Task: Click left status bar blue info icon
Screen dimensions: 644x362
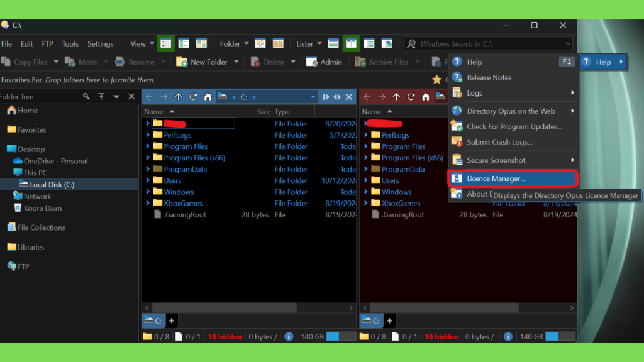Action: 289,337
